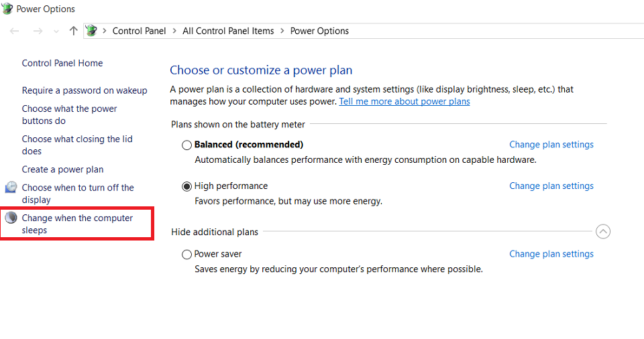The width and height of the screenshot is (644, 339).
Task: Click the Power Options address bar icon
Action: coord(92,30)
